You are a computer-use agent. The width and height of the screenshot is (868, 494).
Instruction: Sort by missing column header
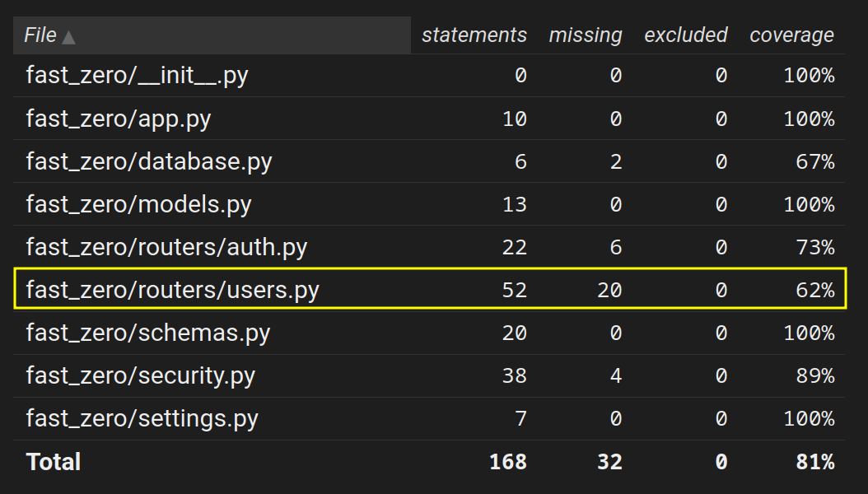(585, 35)
